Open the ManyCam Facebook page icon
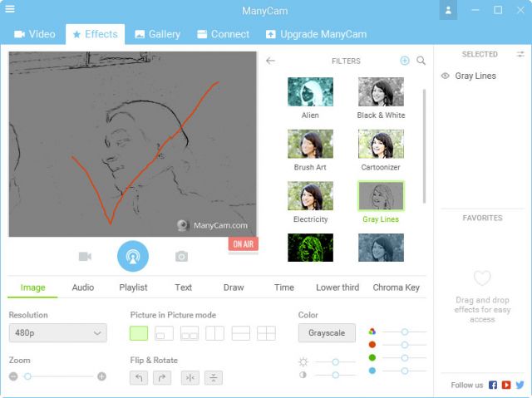The image size is (532, 398). (x=493, y=385)
